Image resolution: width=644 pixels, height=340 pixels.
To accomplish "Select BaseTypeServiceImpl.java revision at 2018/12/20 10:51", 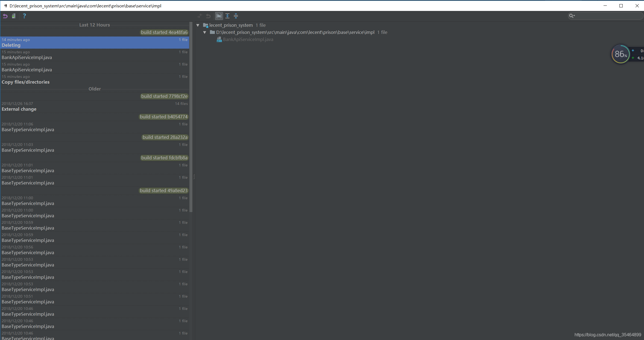I will coord(95,299).
